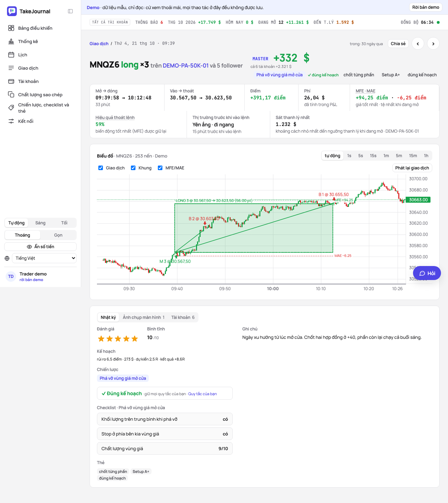
Task: Click the Phá vỡ vùng giá mở cửa strategy chip under Chiến lược
Action: [123, 378]
